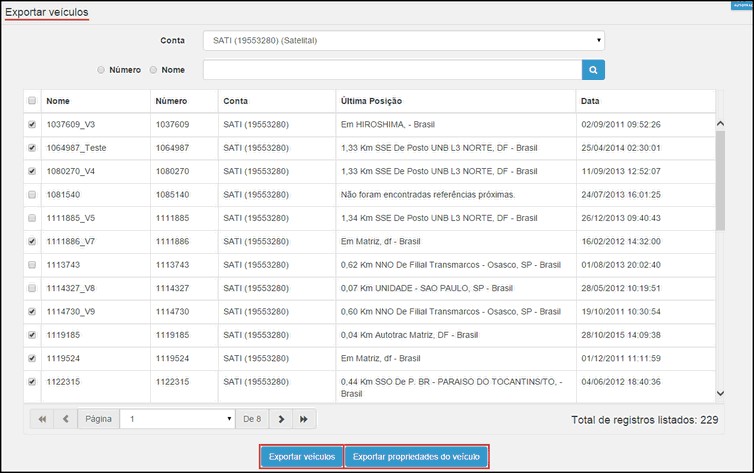Go to the next page arrow
The height and width of the screenshot is (473, 754).
click(281, 419)
